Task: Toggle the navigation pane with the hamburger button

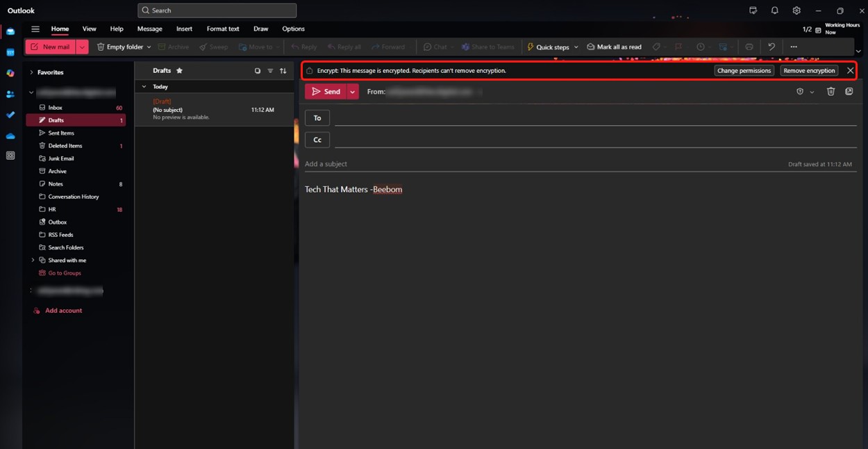Action: pyautogui.click(x=35, y=29)
